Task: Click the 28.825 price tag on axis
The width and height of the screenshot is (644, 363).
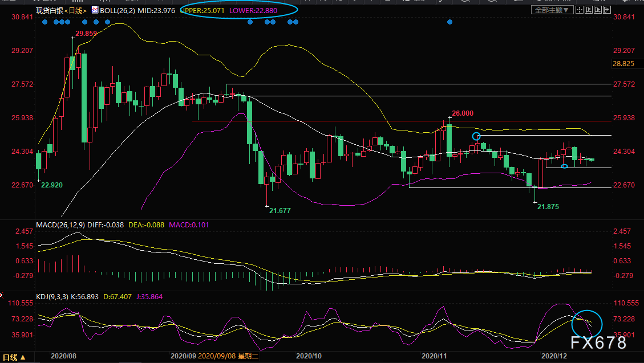Action: 623,64
